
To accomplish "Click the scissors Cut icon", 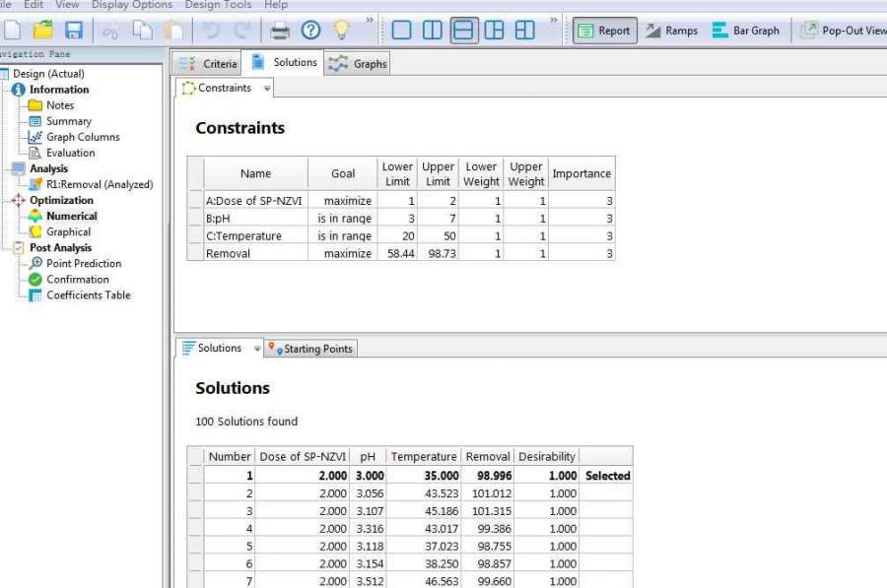I will click(110, 31).
